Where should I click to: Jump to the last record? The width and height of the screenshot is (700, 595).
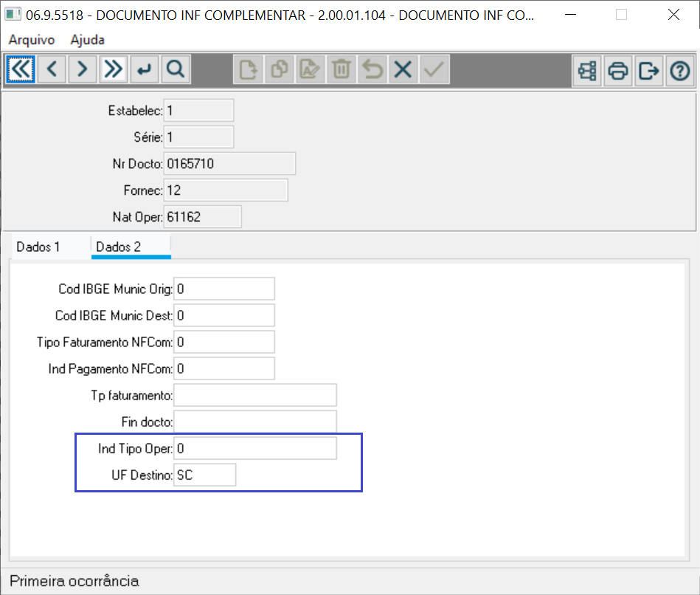coord(114,69)
